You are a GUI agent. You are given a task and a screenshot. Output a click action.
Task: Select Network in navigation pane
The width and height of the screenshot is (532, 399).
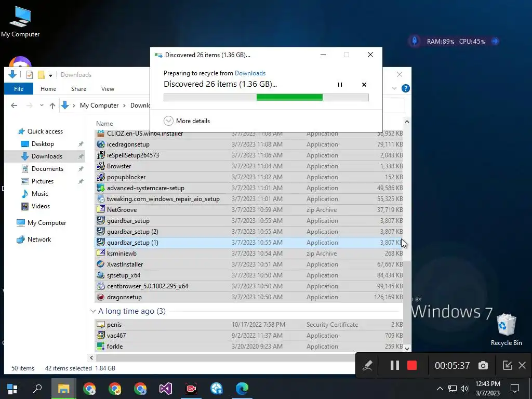pos(34,240)
